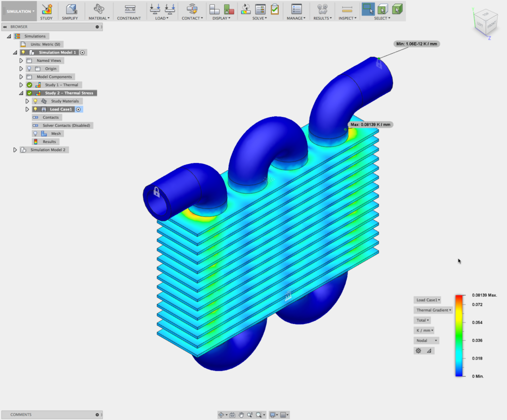Screen dimensions: 507x420
Task: Open the DISPLAY menu
Action: 221,18
